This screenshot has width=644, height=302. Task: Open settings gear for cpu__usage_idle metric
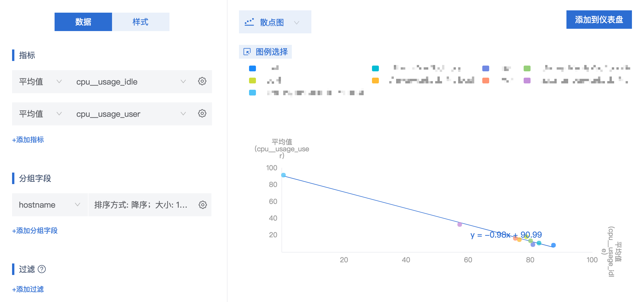202,81
